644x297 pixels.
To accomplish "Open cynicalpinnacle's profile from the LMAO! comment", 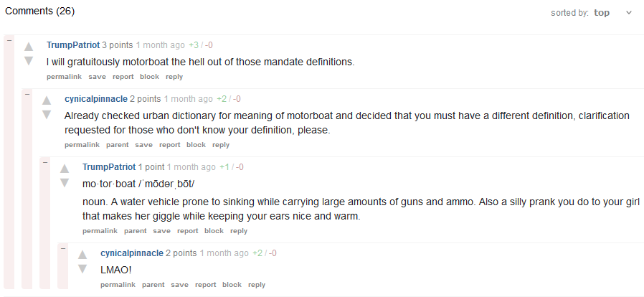I will click(131, 253).
